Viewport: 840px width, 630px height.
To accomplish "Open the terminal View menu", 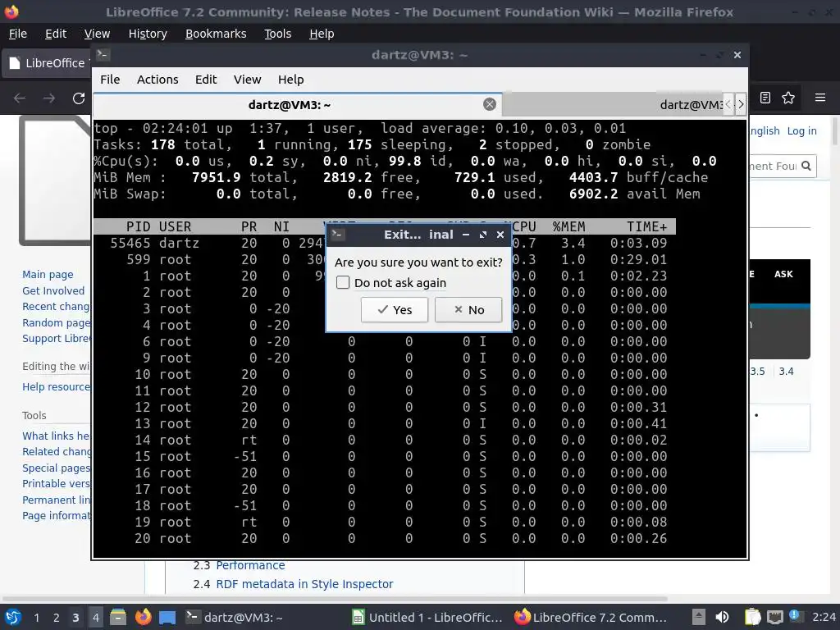I will [247, 80].
